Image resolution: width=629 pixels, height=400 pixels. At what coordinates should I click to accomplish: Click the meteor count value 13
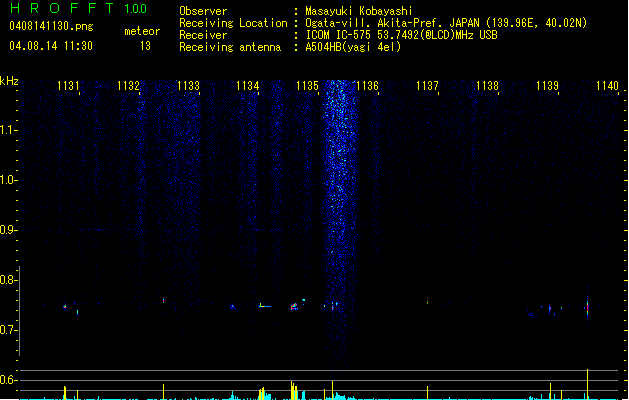point(145,46)
